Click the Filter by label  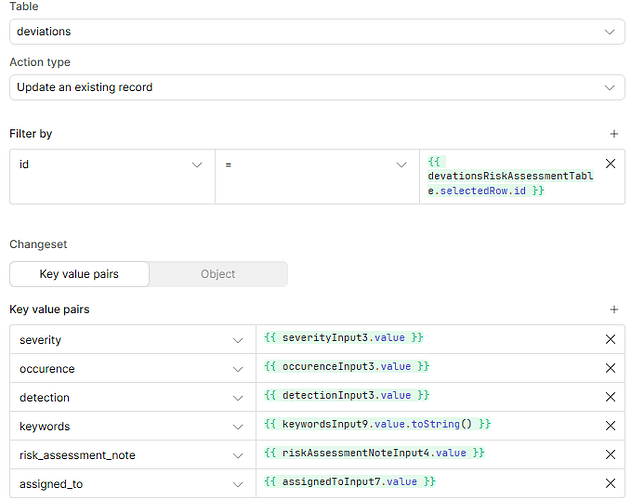[x=31, y=134]
